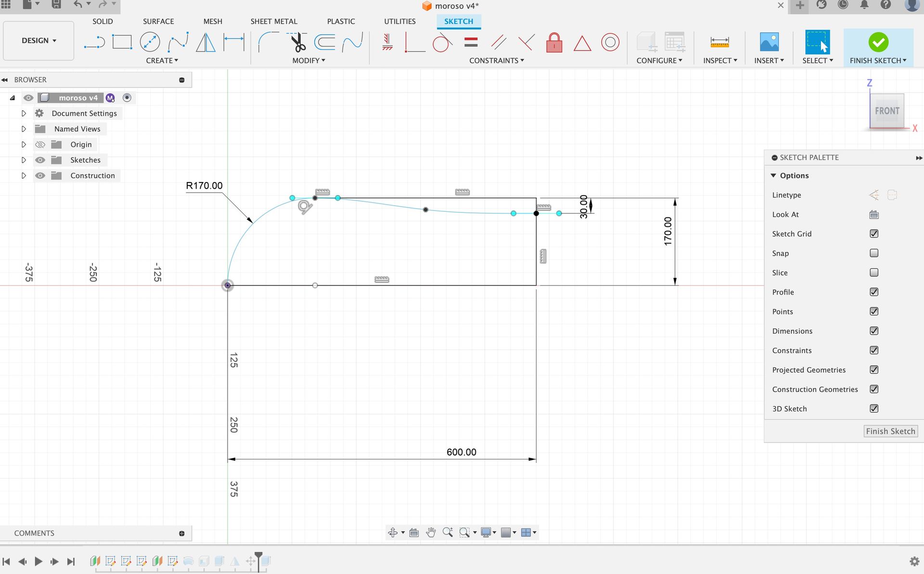Apply the Fix/Unfix lock constraint
Image resolution: width=924 pixels, height=574 pixels.
click(554, 42)
